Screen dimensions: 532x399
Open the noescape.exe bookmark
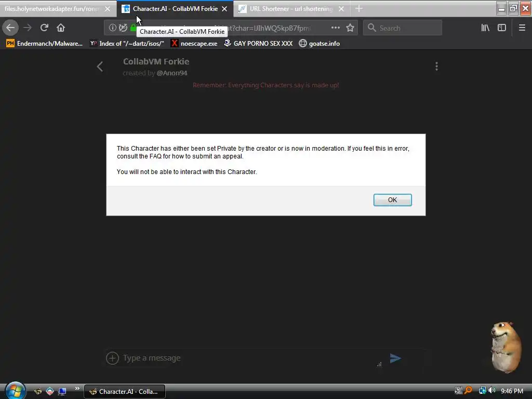(194, 44)
